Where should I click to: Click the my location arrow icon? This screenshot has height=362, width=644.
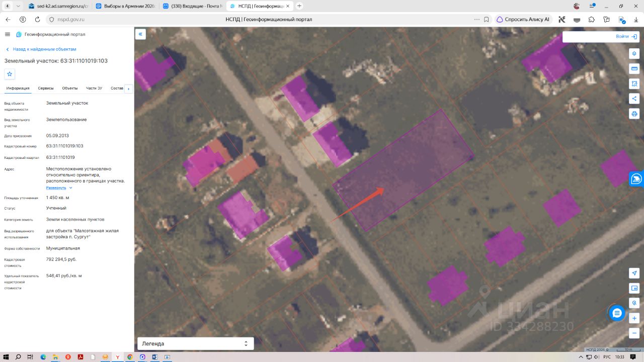click(634, 273)
